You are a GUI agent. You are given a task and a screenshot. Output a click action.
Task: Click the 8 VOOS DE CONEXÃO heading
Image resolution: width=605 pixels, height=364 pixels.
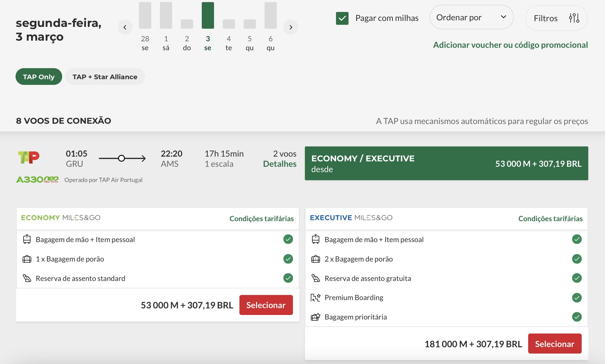tap(63, 121)
